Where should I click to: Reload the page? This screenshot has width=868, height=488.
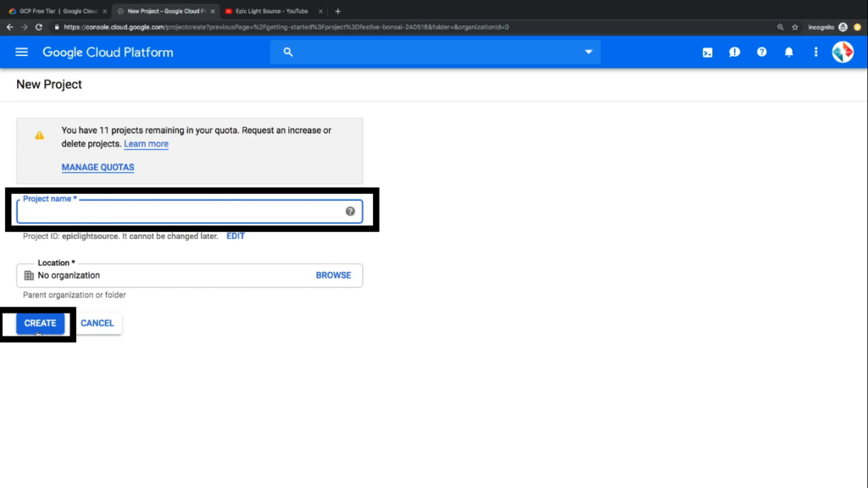point(39,27)
